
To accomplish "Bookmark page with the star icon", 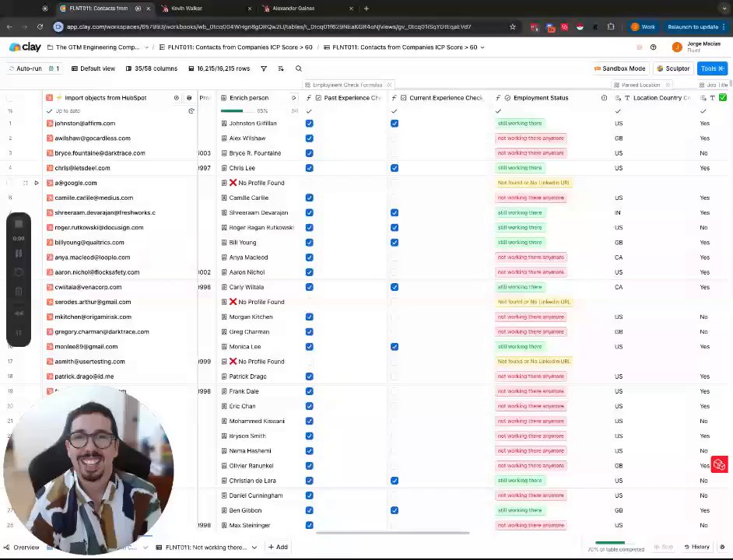I will pyautogui.click(x=512, y=26).
